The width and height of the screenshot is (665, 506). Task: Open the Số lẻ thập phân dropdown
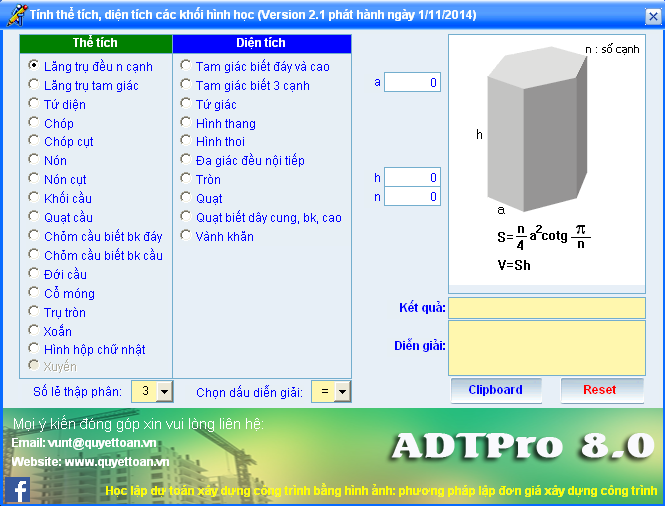[x=164, y=392]
